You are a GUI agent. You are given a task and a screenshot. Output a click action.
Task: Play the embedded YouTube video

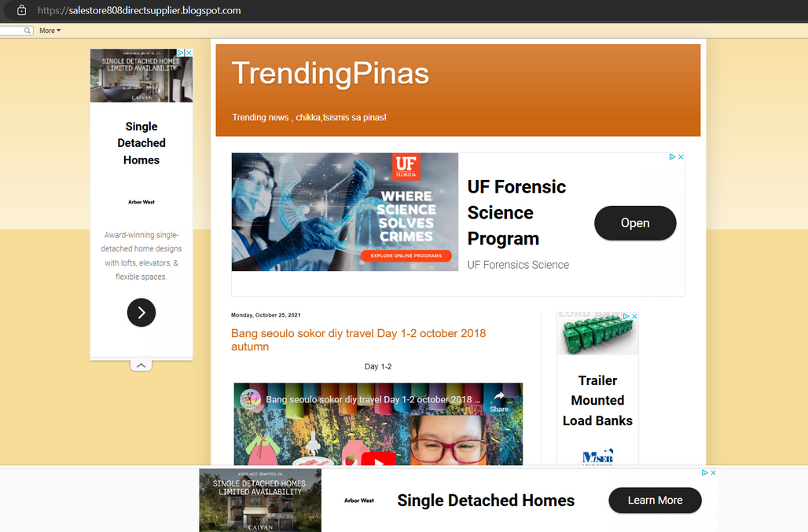pyautogui.click(x=378, y=459)
